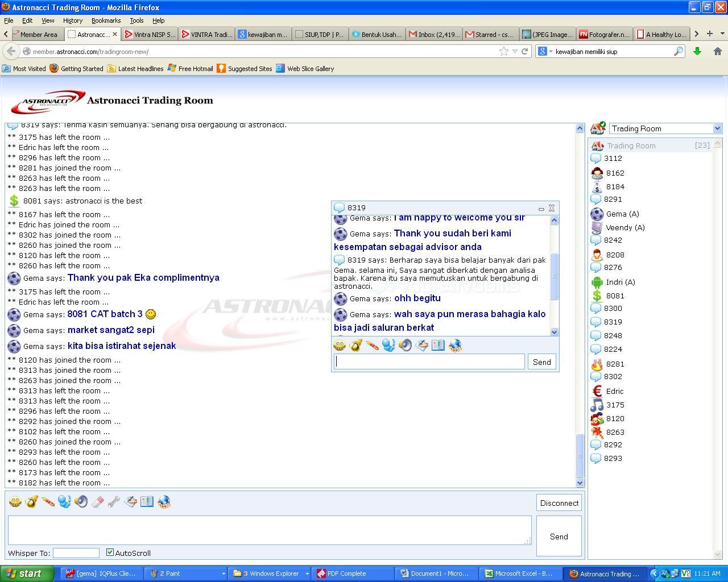Open the Windows start button
Screen dimensions: 728x582
tap(27, 573)
